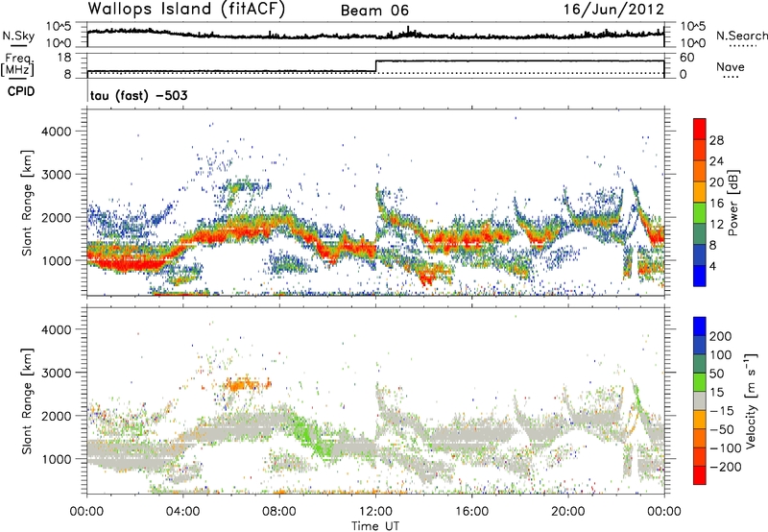Click the "28" Power colorbar label
The width and height of the screenshot is (768, 532).
pos(716,140)
